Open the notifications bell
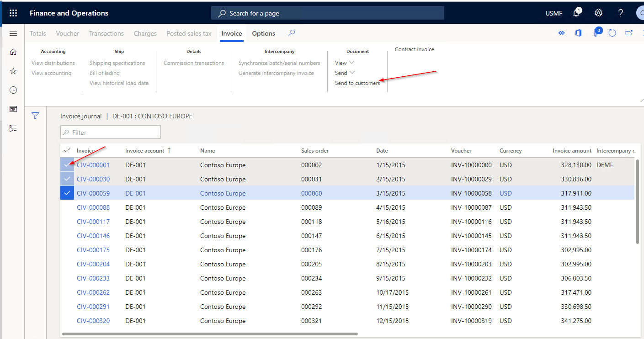644x339 pixels. 575,13
